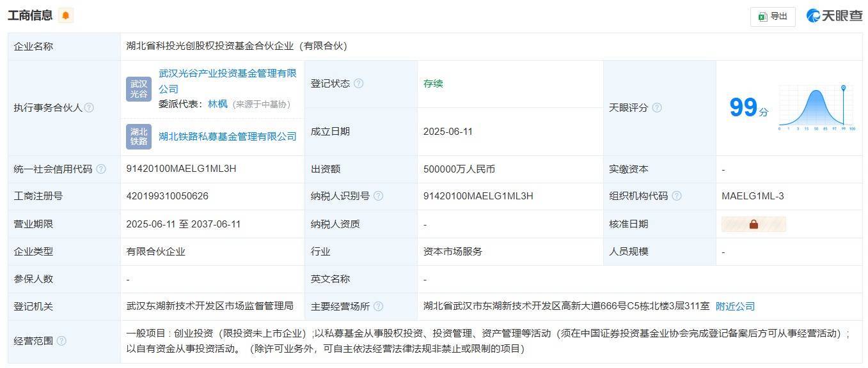Click help icon next to 经营范围
868x368 pixels.
tap(61, 341)
